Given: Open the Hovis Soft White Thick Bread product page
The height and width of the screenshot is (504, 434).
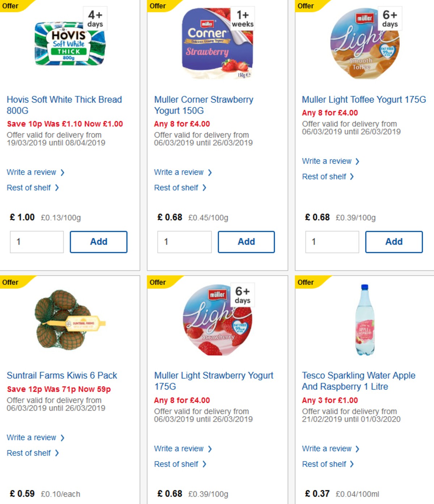Looking at the screenshot, I should (64, 105).
